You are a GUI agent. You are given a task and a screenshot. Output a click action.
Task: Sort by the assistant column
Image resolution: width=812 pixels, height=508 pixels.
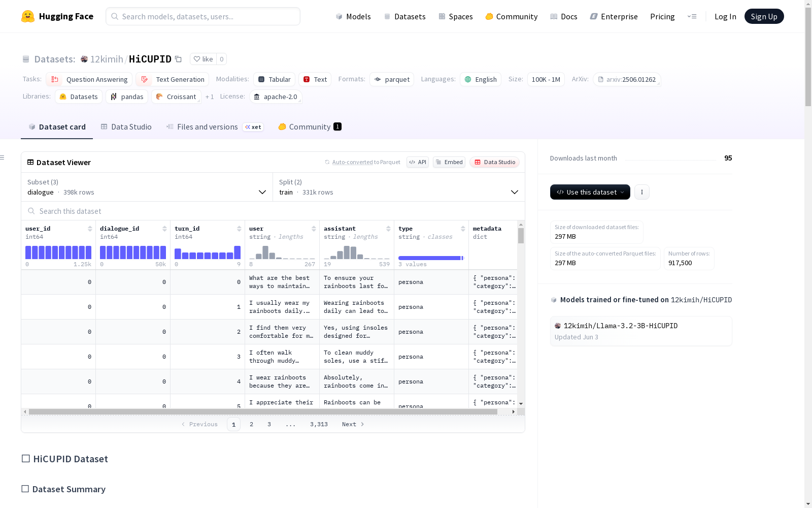click(x=388, y=229)
